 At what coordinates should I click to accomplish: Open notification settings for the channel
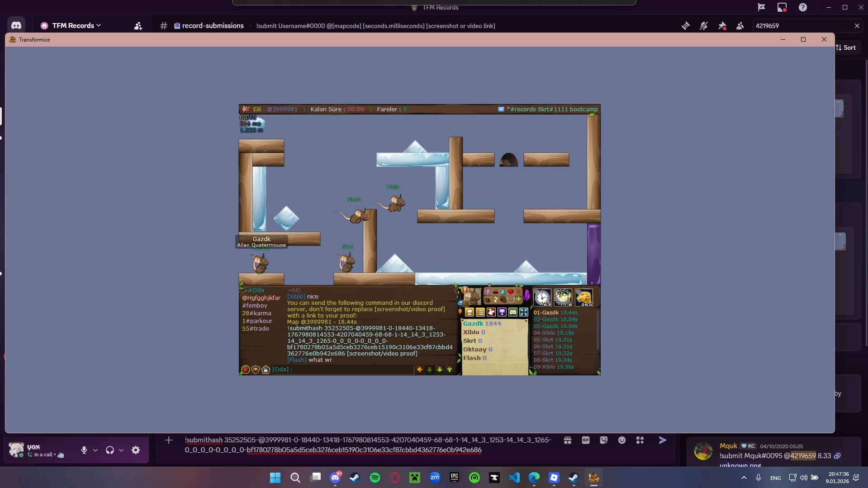[704, 26]
